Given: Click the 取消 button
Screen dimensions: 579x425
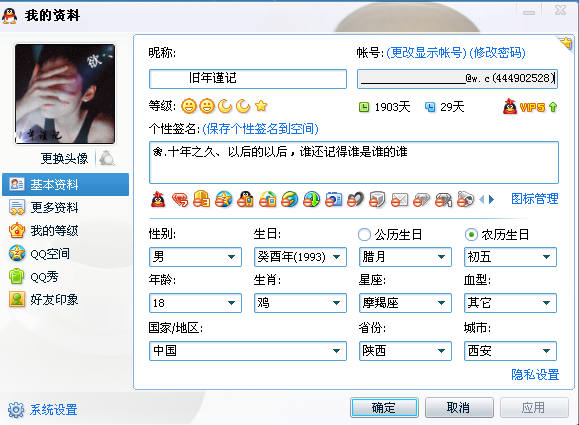Looking at the screenshot, I should pyautogui.click(x=459, y=408).
